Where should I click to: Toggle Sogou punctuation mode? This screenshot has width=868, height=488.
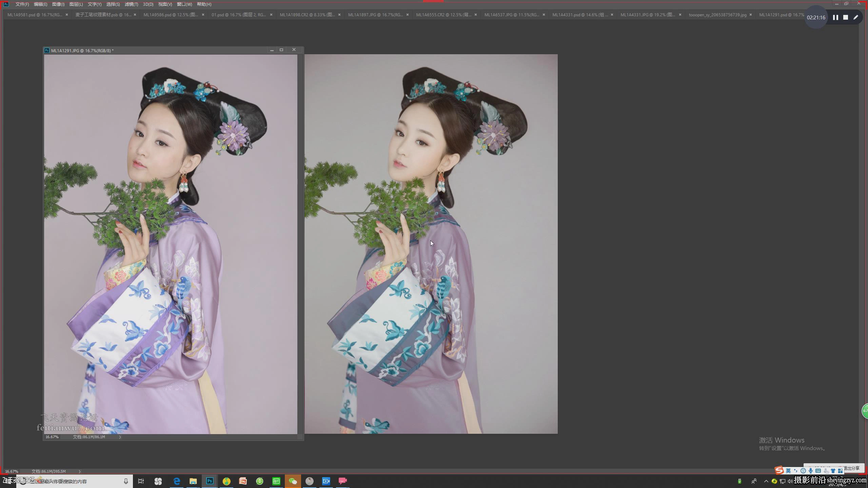[x=796, y=471]
